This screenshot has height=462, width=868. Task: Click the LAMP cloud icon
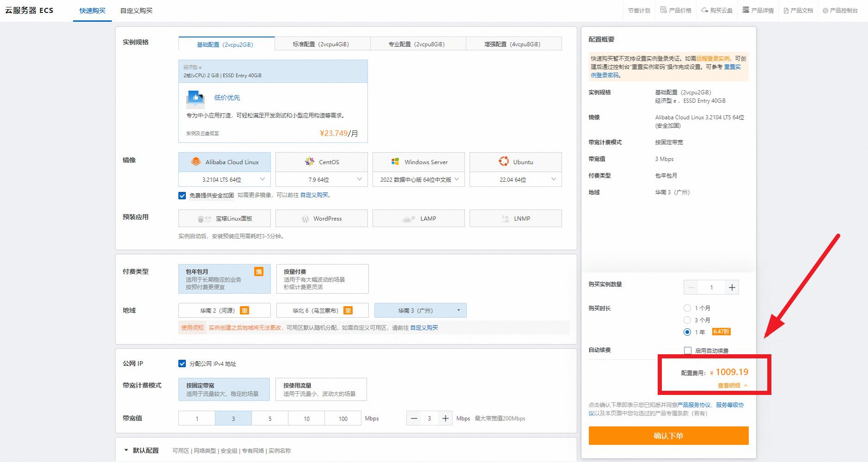coord(409,219)
